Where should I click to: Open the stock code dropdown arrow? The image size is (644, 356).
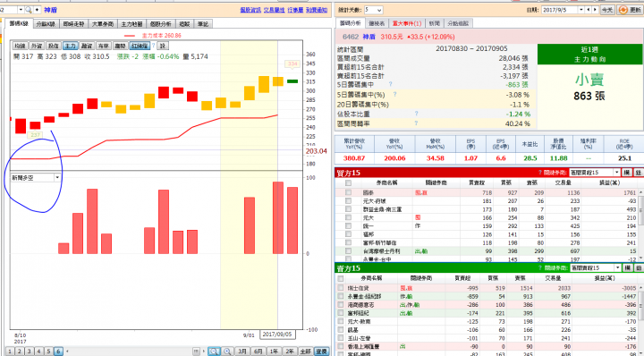pos(21,10)
